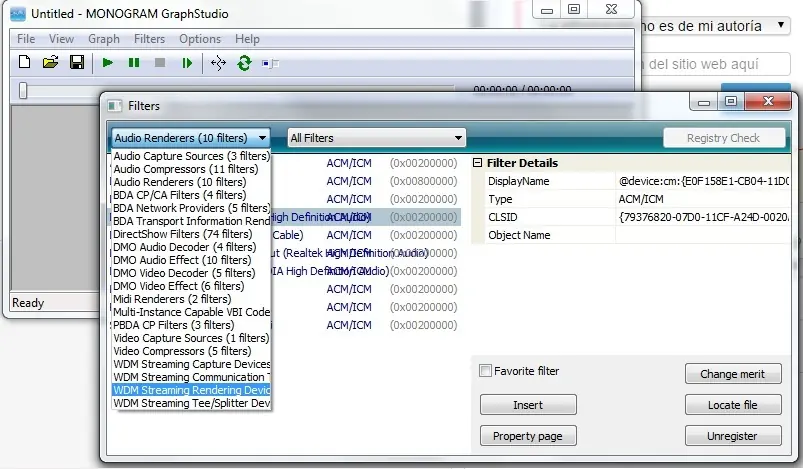Select DirectShow Filters (74 filters)
Viewport: 803px width, 469px height.
(191, 234)
